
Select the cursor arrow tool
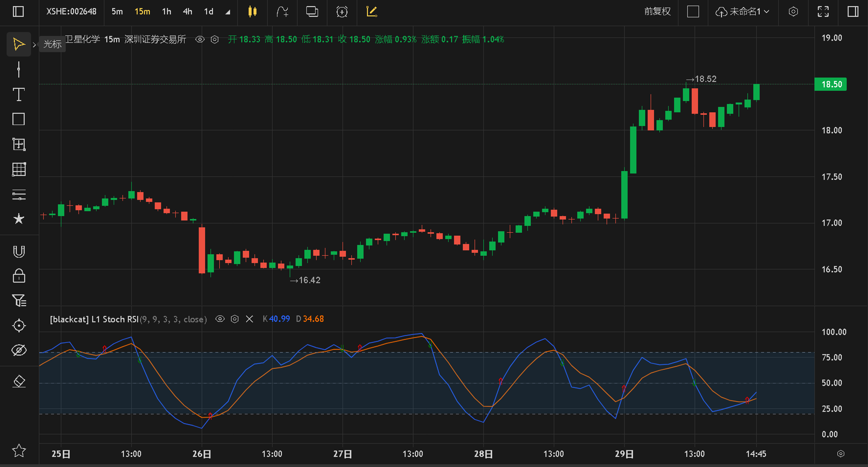coord(19,44)
